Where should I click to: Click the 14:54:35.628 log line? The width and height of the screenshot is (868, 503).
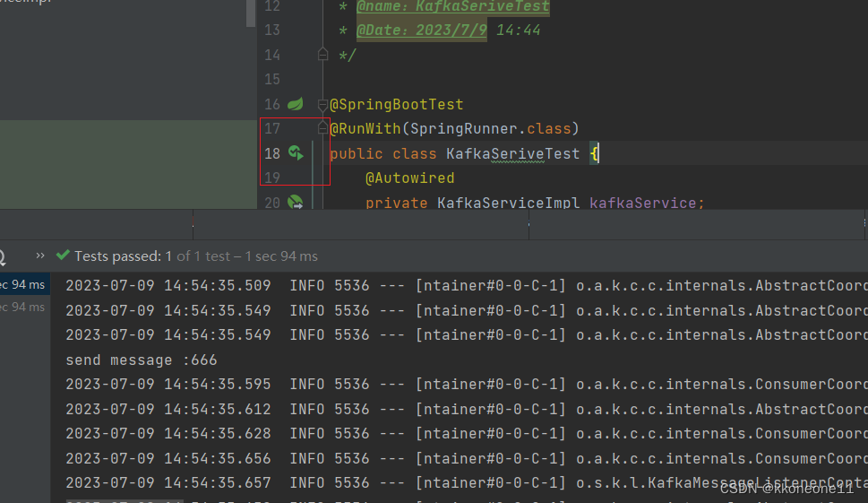coord(466,434)
